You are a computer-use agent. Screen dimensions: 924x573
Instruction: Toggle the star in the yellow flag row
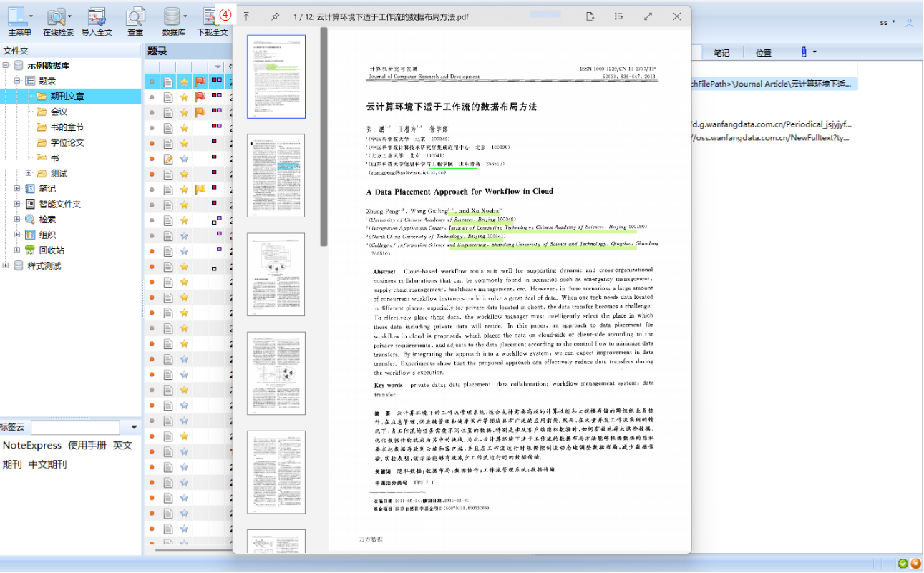pyautogui.click(x=184, y=189)
